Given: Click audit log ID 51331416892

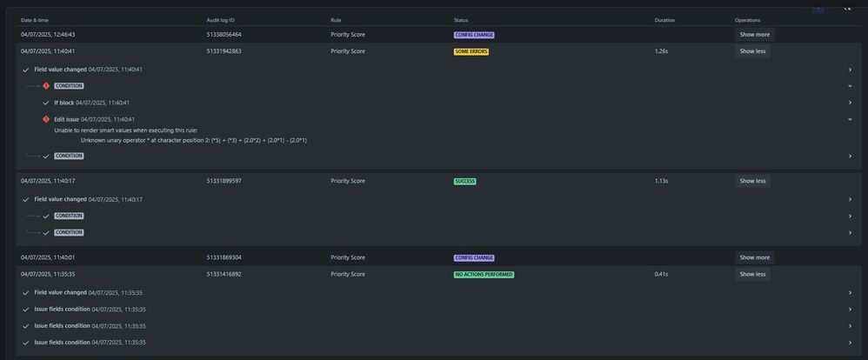Looking at the screenshot, I should click(x=224, y=274).
